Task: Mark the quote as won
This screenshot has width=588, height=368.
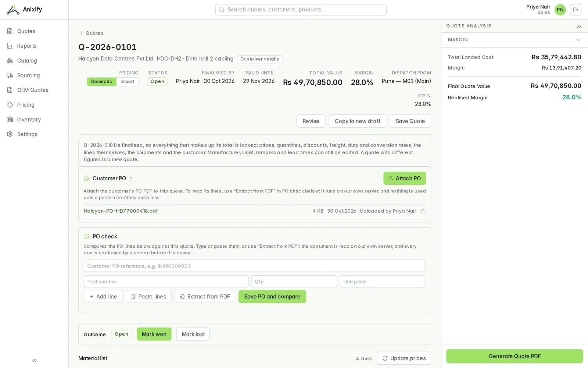Action: pos(154,334)
